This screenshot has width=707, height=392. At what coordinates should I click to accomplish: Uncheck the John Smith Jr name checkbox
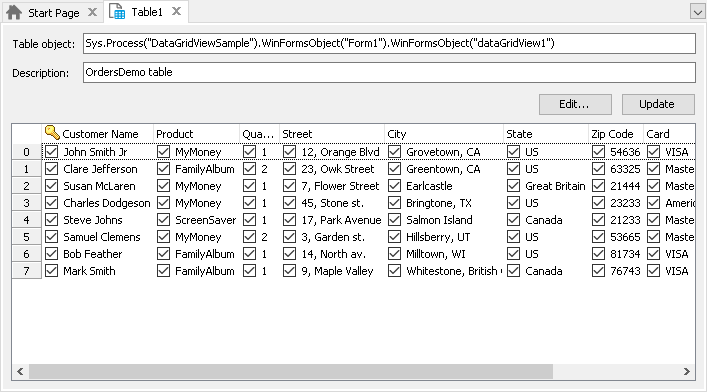[51, 152]
